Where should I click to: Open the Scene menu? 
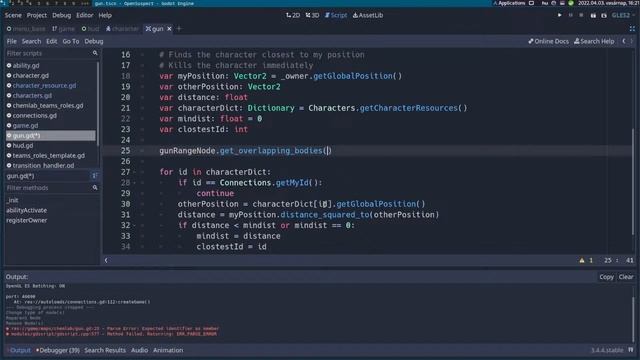pyautogui.click(x=13, y=15)
